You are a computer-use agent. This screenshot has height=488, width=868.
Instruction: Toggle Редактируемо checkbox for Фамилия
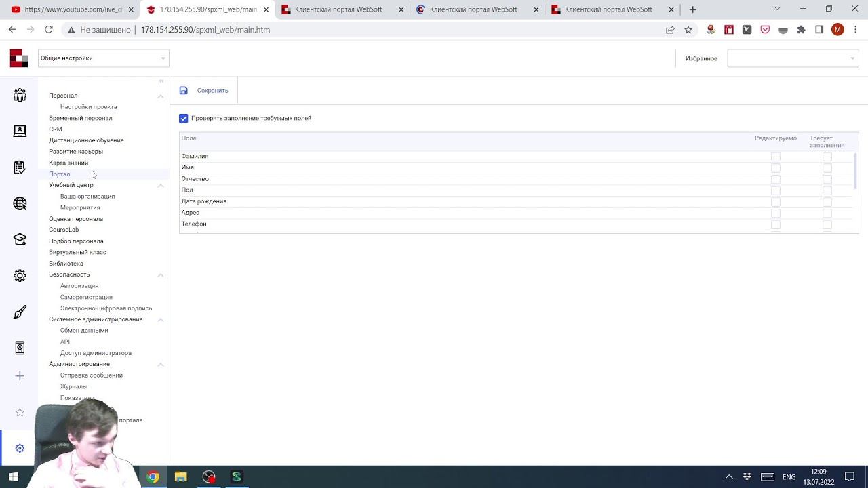tap(776, 157)
